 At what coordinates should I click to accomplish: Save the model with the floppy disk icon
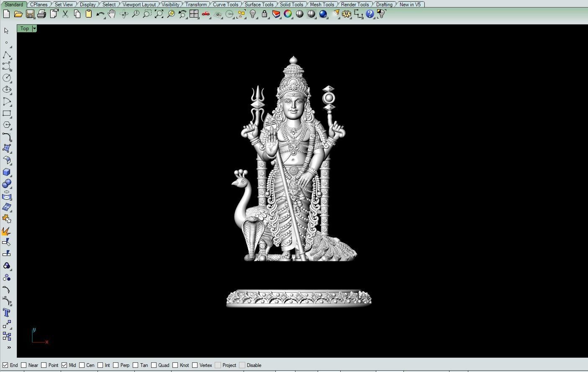tap(30, 14)
